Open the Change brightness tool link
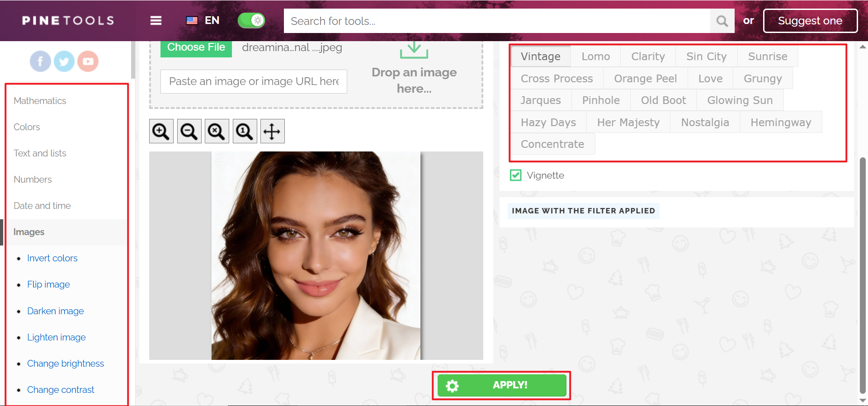Screen dimensions: 868x406 pos(66,364)
